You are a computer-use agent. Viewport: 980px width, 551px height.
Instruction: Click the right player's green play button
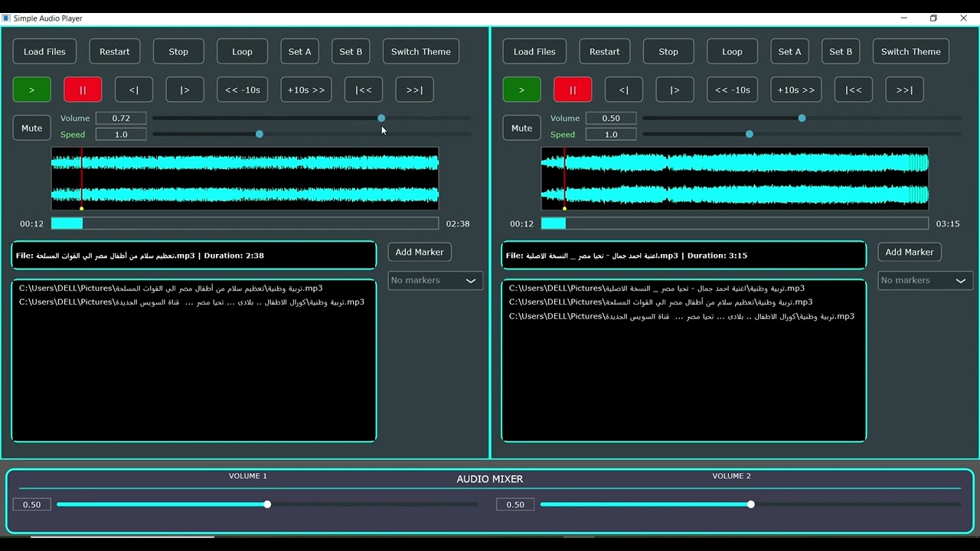tap(522, 90)
